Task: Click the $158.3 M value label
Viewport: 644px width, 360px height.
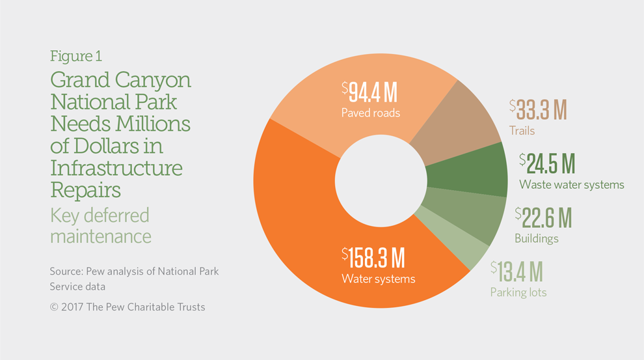Action: 373,258
